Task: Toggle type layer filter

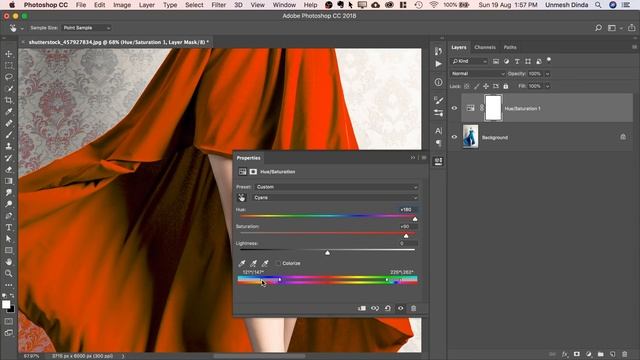Action: click(517, 61)
